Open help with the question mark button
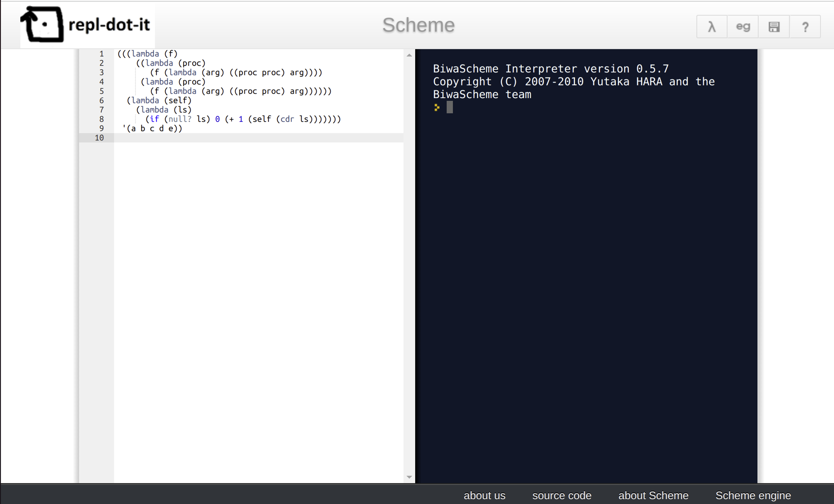834x504 pixels. (805, 26)
